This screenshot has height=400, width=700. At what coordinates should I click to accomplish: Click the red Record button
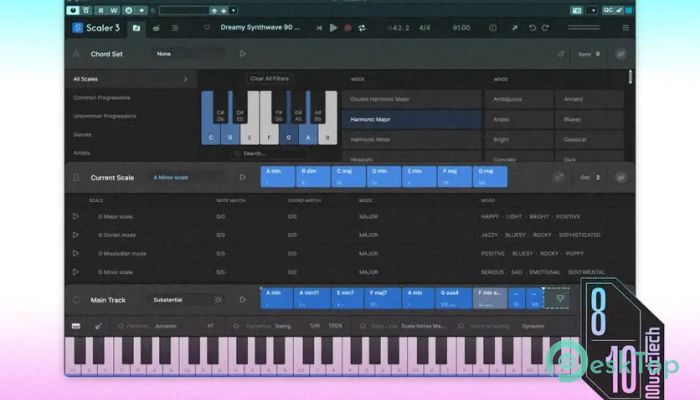point(347,28)
